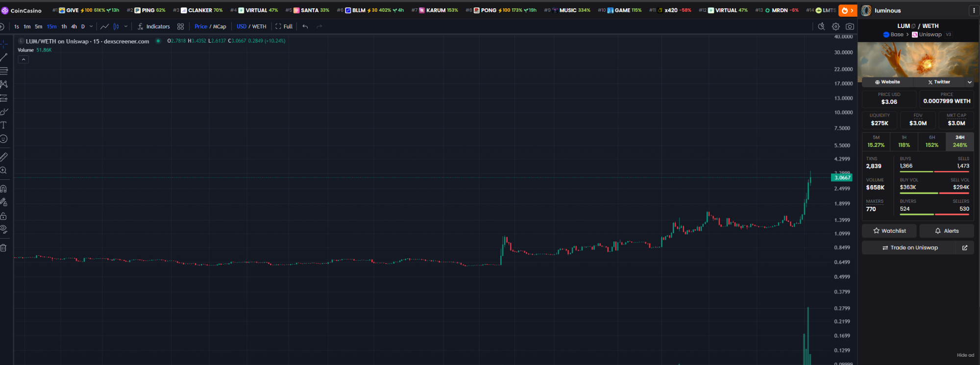Open the Indicators menu
This screenshot has height=365, width=980.
coord(153,26)
